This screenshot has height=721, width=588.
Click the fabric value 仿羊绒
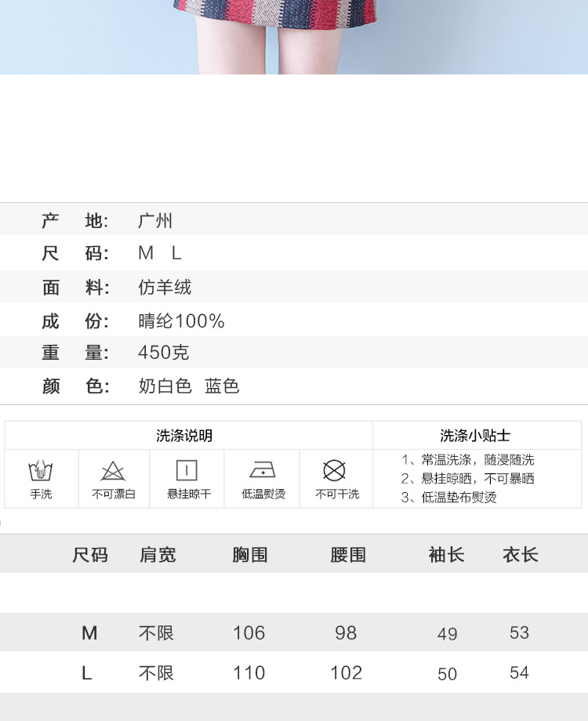click(x=165, y=287)
